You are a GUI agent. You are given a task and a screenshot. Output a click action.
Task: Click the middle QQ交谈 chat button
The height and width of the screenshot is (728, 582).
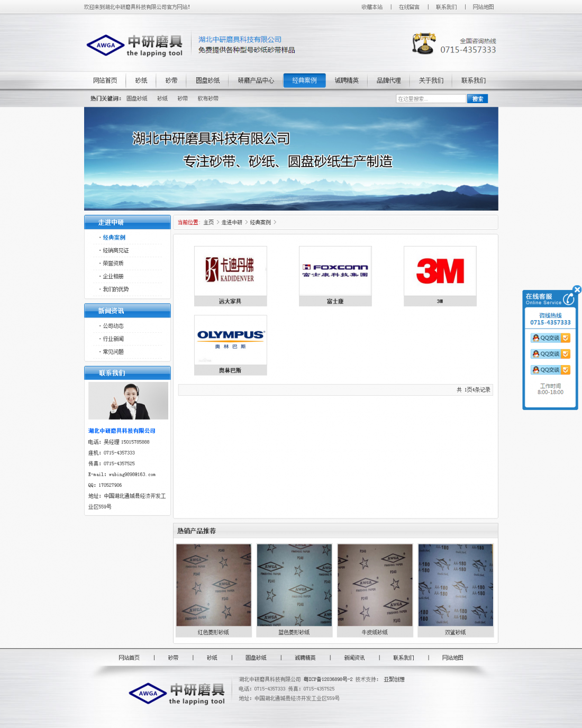point(550,354)
